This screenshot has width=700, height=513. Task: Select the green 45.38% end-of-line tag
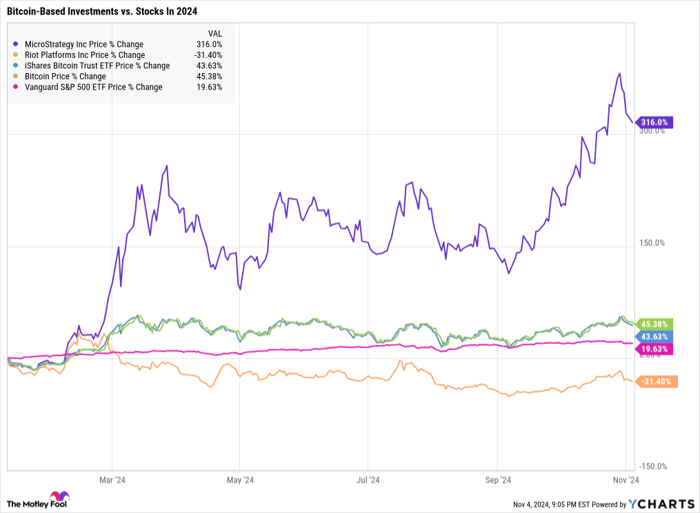[x=653, y=323]
